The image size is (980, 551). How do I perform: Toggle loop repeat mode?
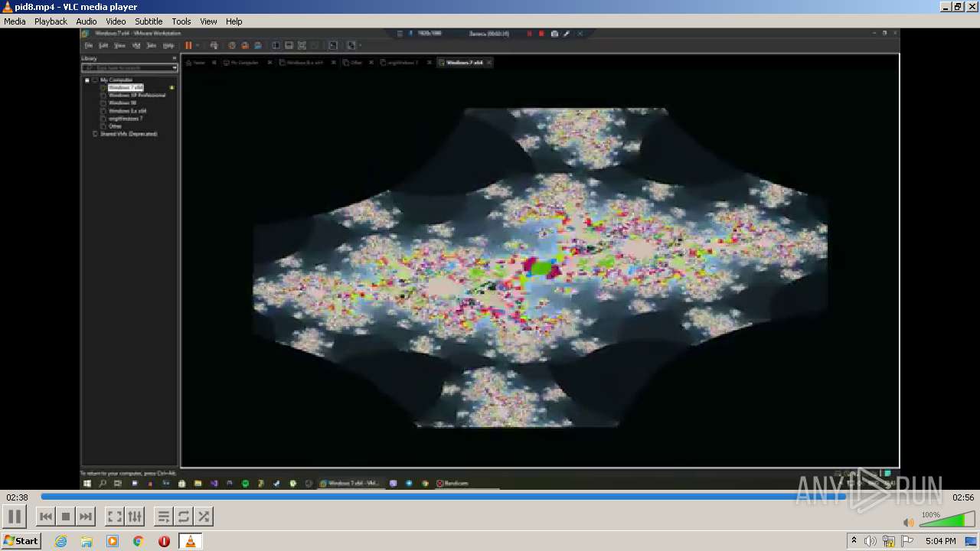coord(183,517)
